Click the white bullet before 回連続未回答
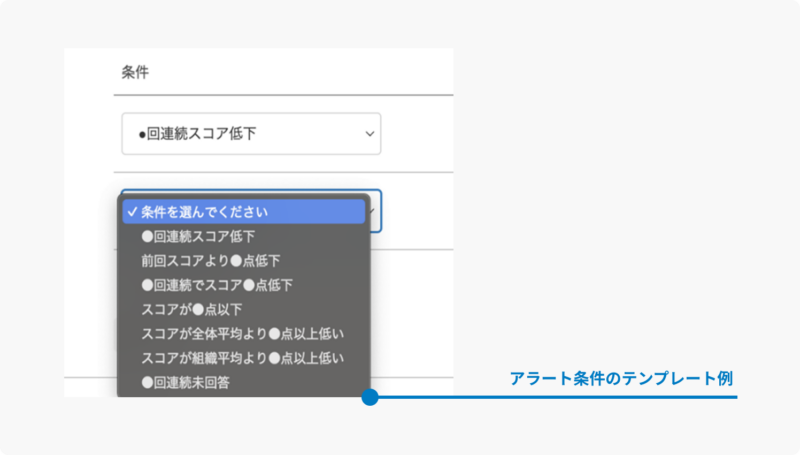 147,383
